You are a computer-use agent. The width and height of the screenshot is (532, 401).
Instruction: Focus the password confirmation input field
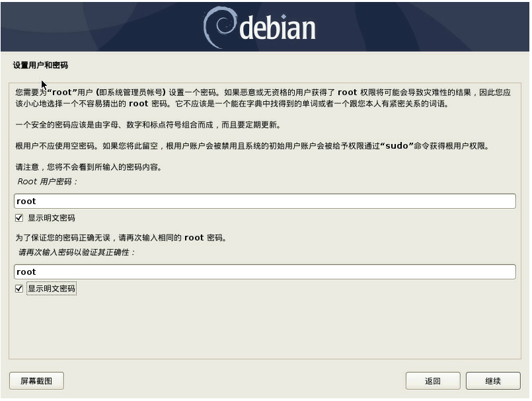265,272
